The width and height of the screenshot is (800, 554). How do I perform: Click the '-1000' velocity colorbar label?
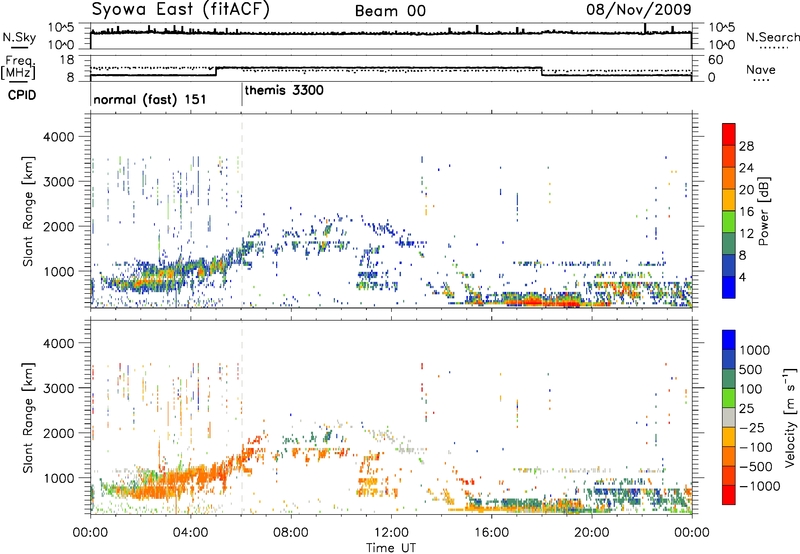[759, 486]
